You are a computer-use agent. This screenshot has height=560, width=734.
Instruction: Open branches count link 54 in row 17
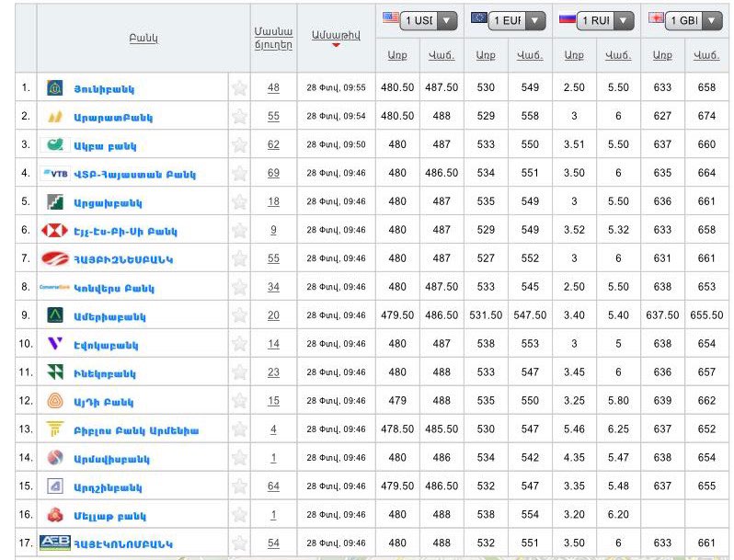pyautogui.click(x=273, y=543)
